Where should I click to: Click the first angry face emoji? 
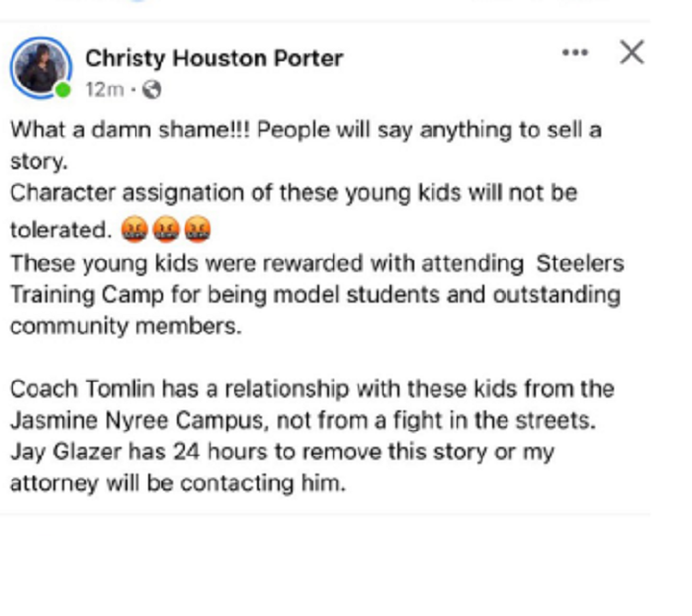coord(130,230)
